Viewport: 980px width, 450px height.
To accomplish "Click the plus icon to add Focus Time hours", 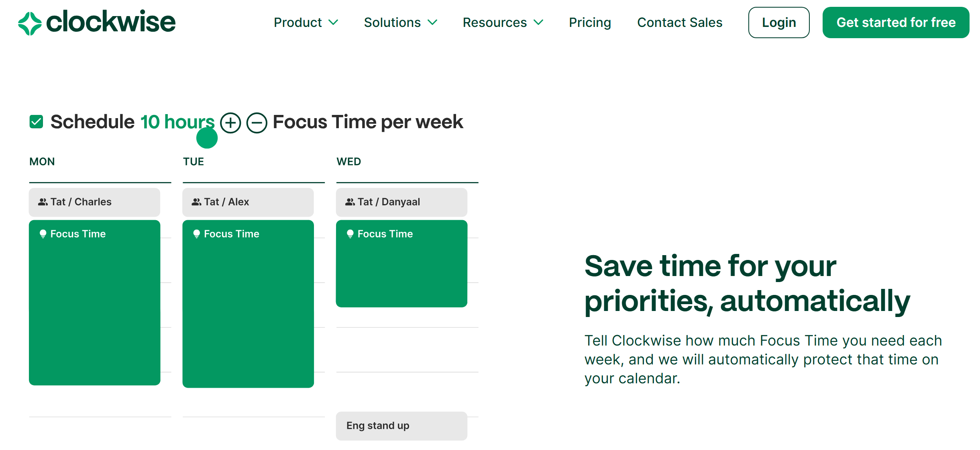I will [x=230, y=122].
